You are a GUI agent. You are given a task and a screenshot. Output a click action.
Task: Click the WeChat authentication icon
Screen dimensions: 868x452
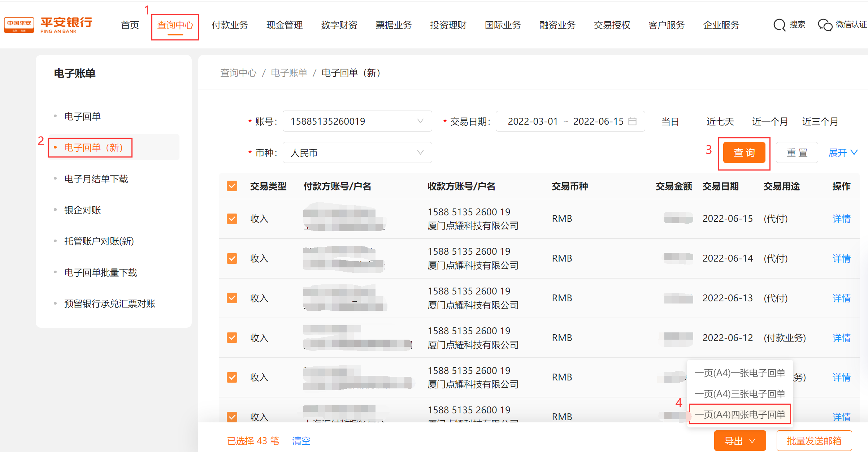(x=825, y=25)
